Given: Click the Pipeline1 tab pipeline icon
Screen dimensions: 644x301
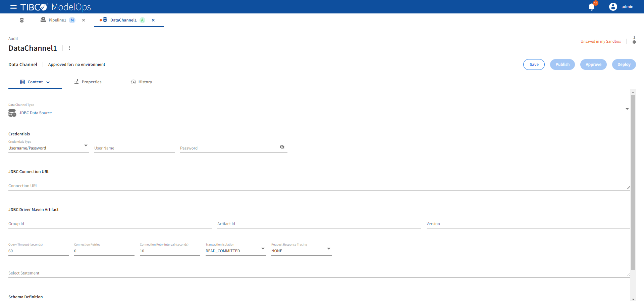Looking at the screenshot, I should [x=43, y=20].
